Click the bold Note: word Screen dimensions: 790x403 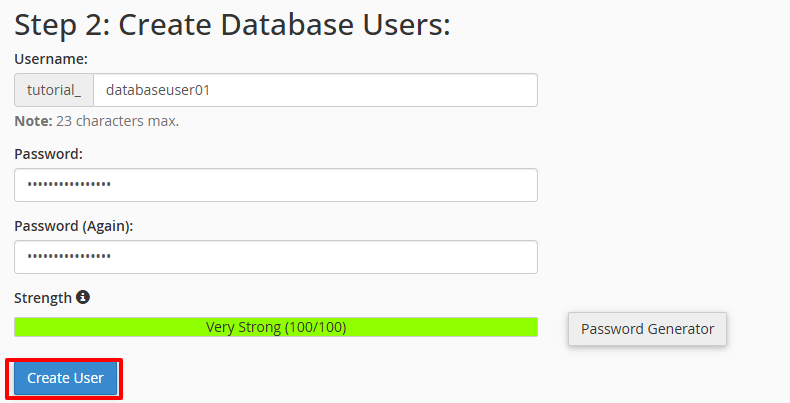point(33,121)
